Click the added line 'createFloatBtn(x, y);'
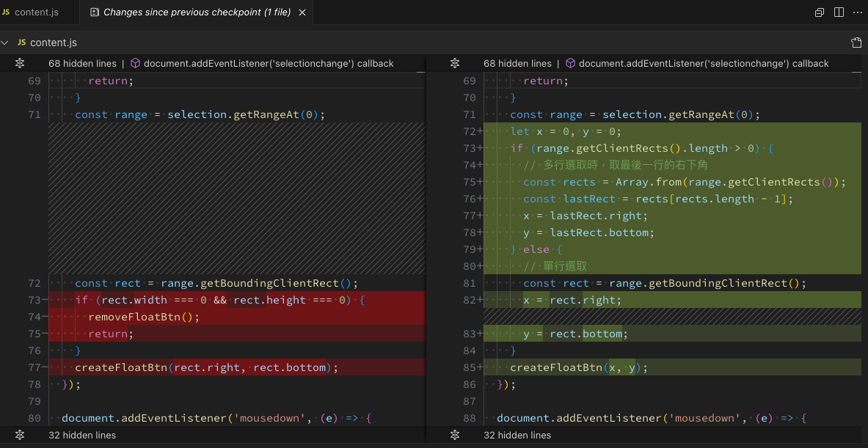 tap(578, 367)
